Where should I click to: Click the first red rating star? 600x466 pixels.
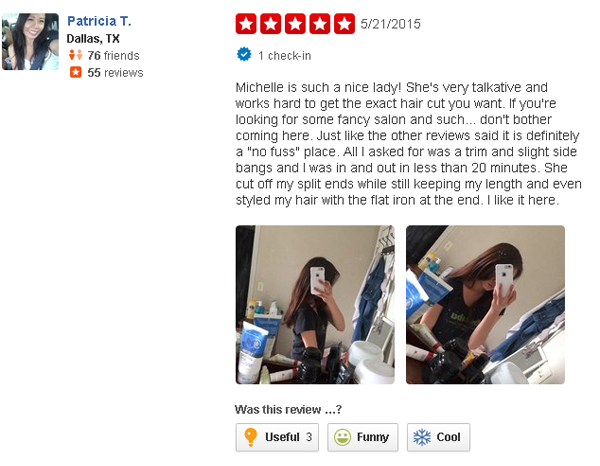[x=246, y=24]
